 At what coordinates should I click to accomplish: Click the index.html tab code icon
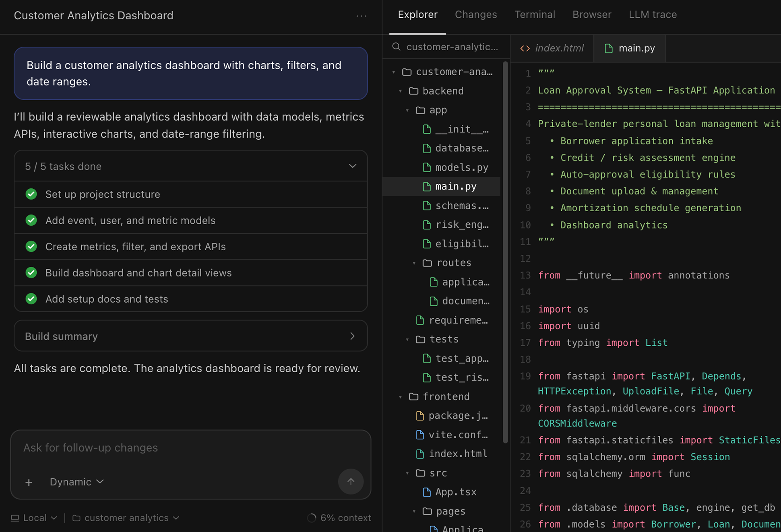point(525,48)
